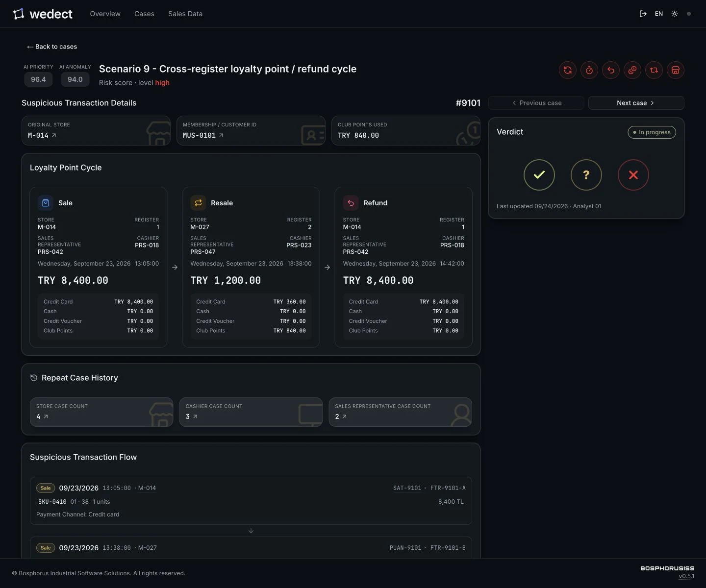The height and width of the screenshot is (588, 706).
Task: Open Sales Representative Case Count 2 link
Action: coord(341,416)
